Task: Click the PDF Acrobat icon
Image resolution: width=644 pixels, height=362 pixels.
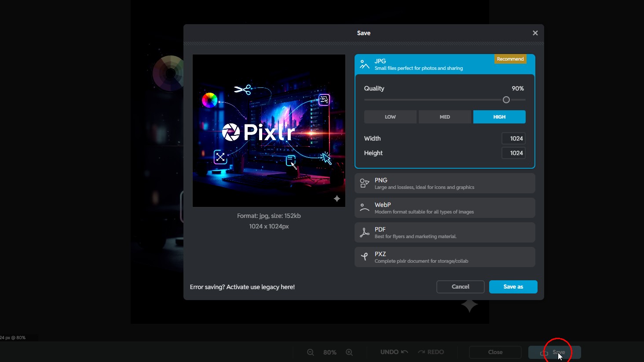Action: [x=365, y=232]
